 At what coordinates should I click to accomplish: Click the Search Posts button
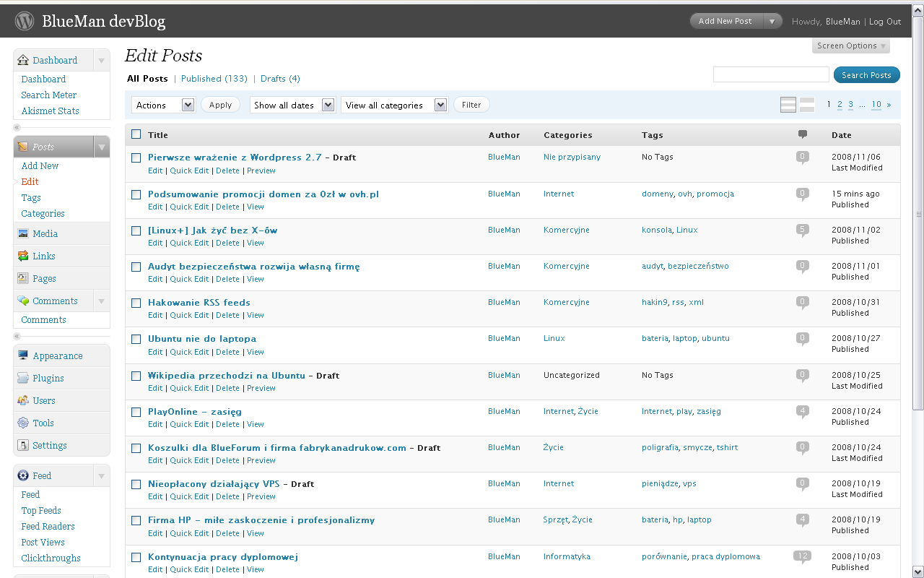pos(866,75)
